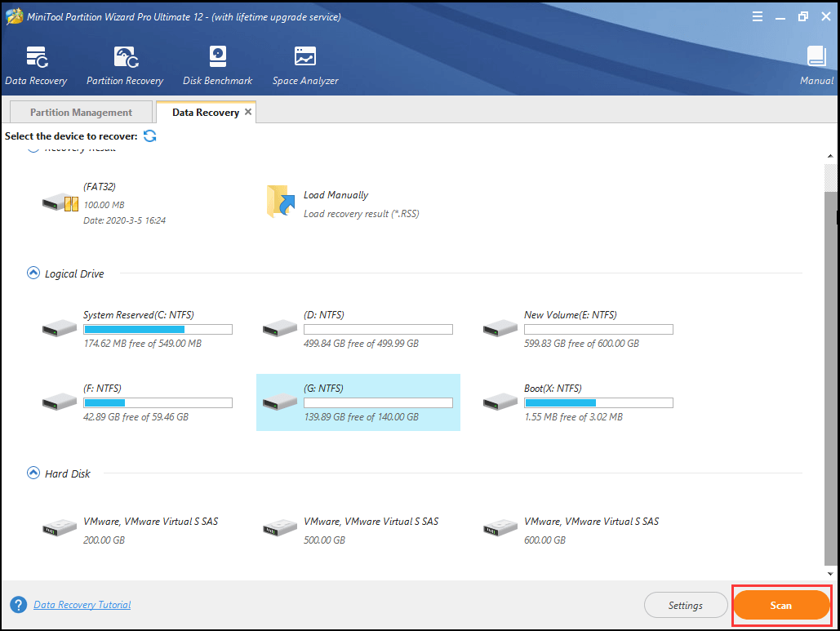Click the Scan button
Screen dimensions: 840x631
780,605
